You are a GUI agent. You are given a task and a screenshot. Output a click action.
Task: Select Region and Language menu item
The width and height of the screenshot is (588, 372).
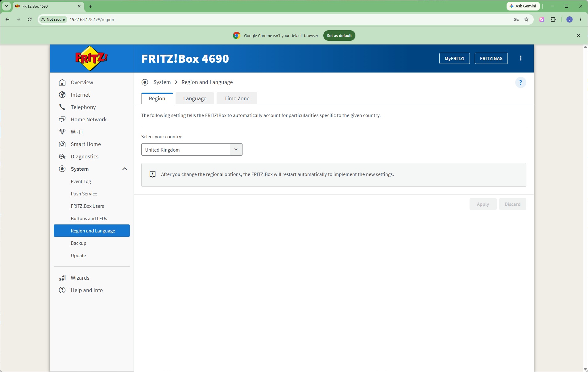[x=92, y=231]
